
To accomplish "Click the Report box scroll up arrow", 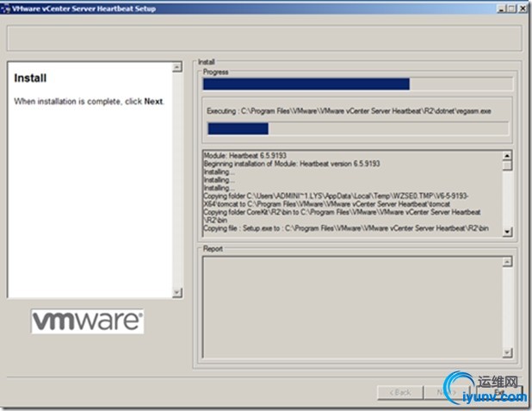I will click(x=507, y=262).
